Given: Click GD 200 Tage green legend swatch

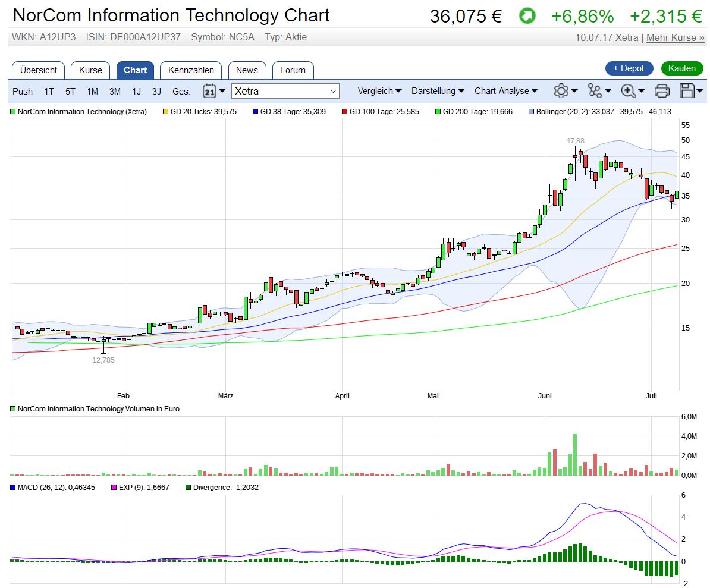Looking at the screenshot, I should (438, 111).
